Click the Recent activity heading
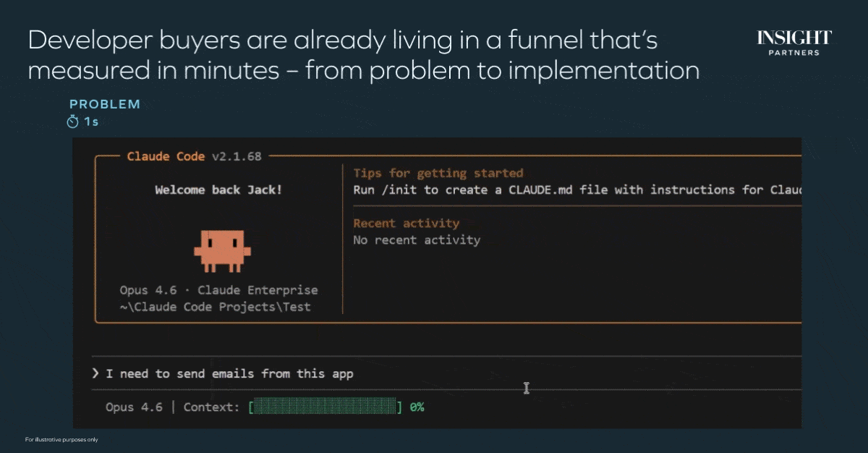The width and height of the screenshot is (868, 453). [406, 223]
